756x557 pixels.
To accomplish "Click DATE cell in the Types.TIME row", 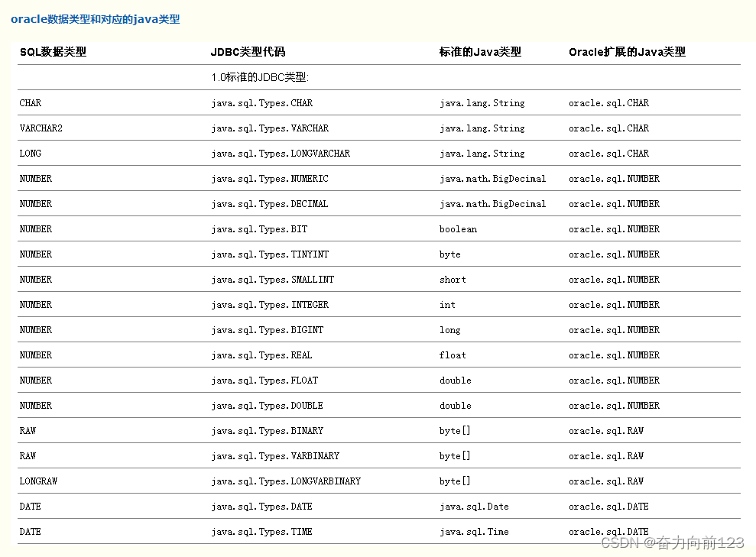I will pos(30,532).
